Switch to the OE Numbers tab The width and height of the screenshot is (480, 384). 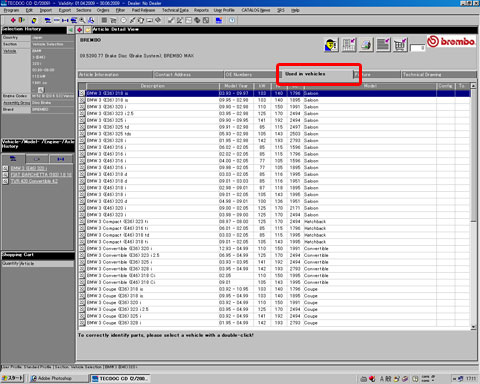coord(251,75)
